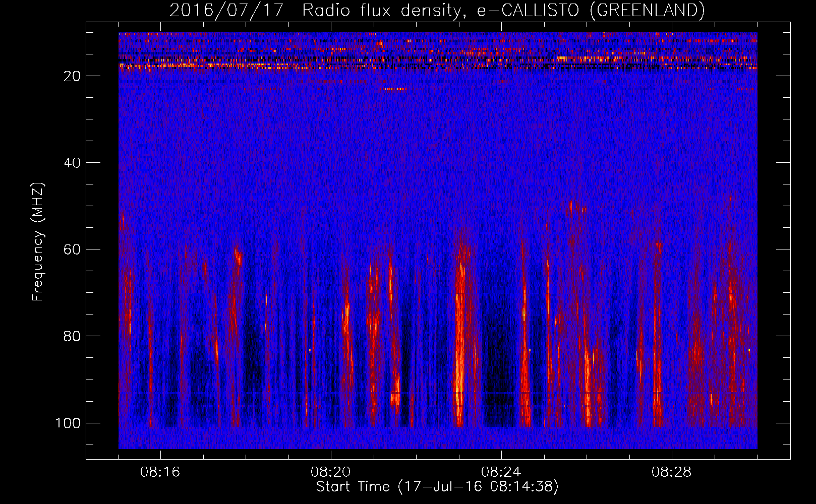This screenshot has height=504, width=816.
Task: Click the Frequency (MHZ) axis label
Action: 38,242
